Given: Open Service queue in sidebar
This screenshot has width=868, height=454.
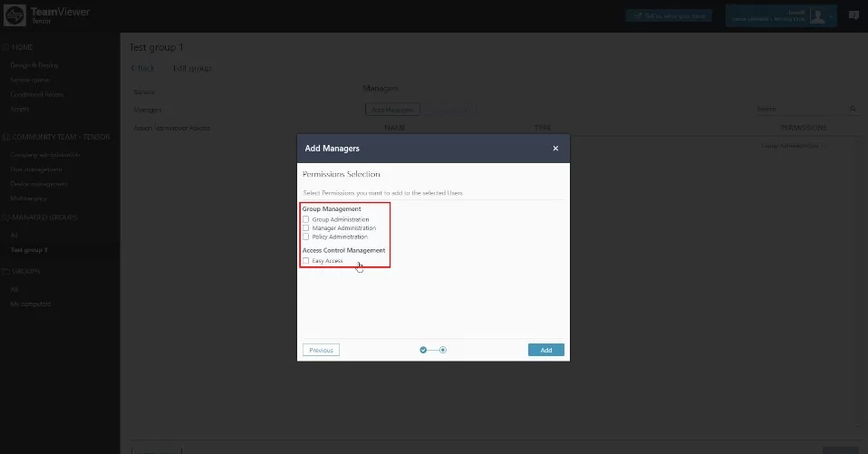Looking at the screenshot, I should 30,80.
